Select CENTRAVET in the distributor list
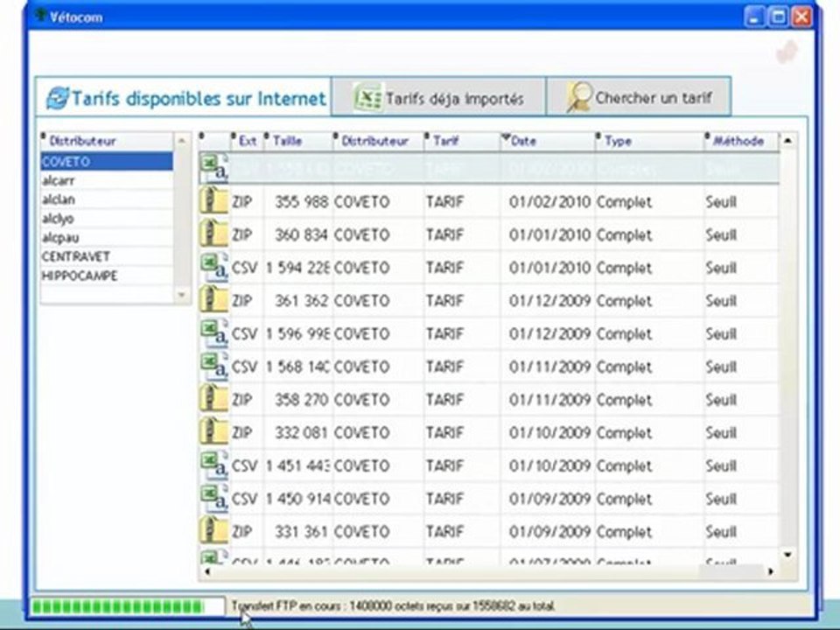 point(107,256)
